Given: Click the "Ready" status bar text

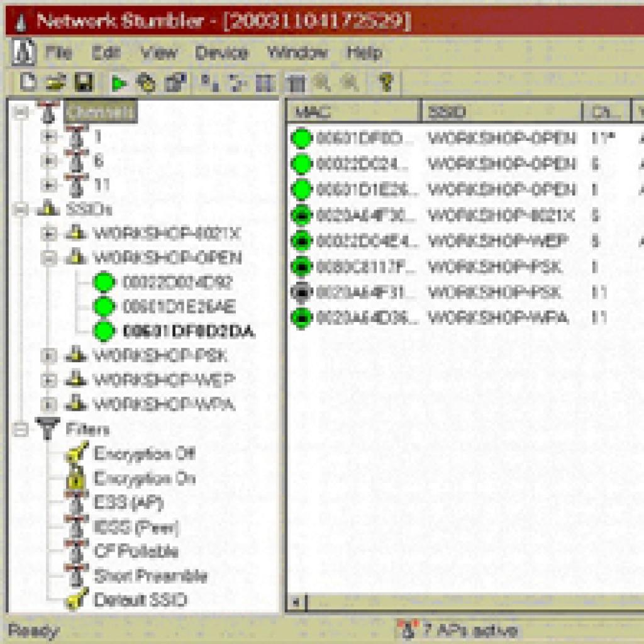Looking at the screenshot, I should (34, 631).
